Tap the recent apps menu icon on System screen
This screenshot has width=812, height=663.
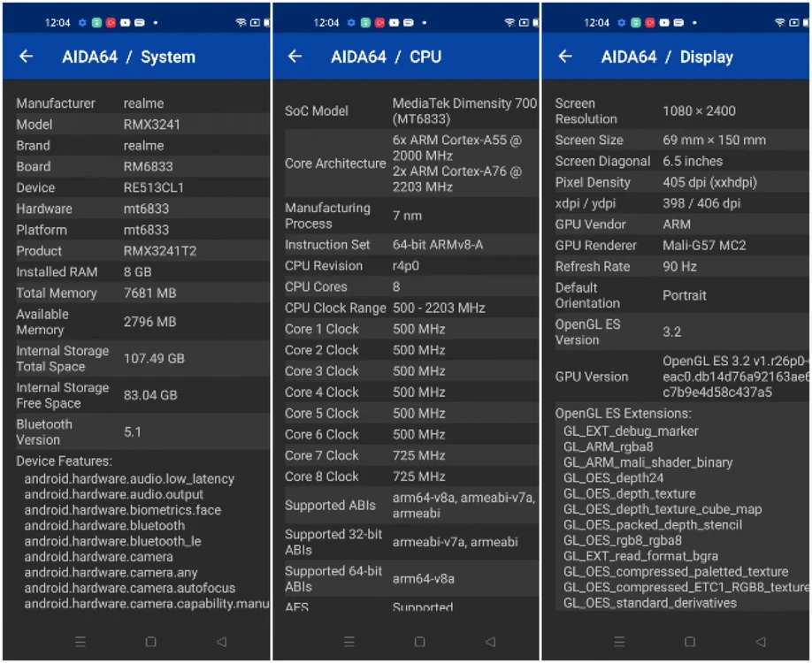coord(80,642)
